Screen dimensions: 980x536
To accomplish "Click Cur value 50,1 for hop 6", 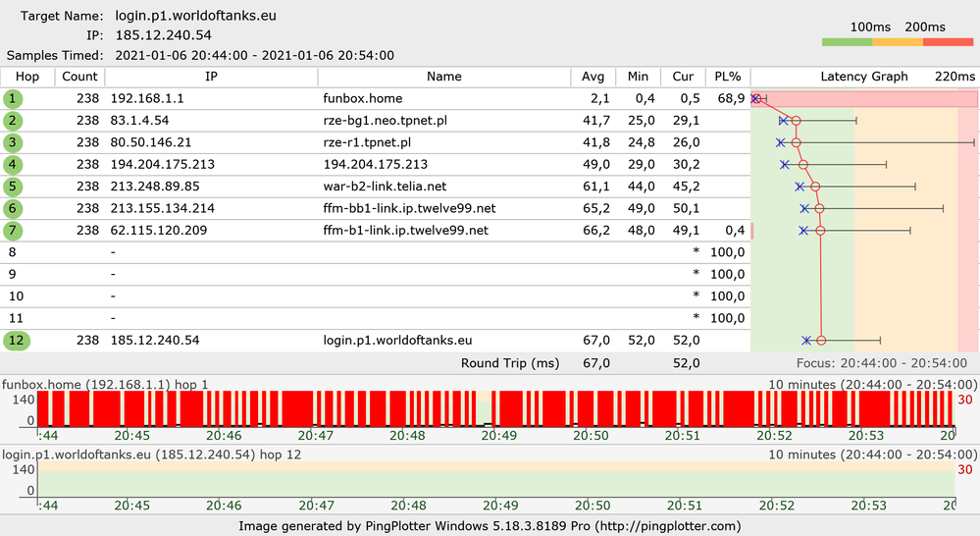I will tap(687, 208).
